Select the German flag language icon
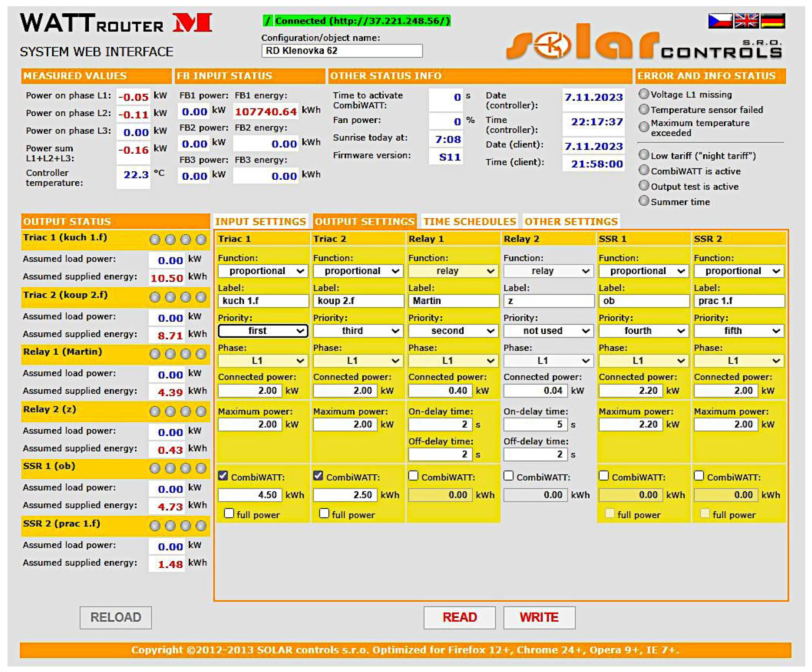This screenshot has width=812, height=672. tap(773, 21)
